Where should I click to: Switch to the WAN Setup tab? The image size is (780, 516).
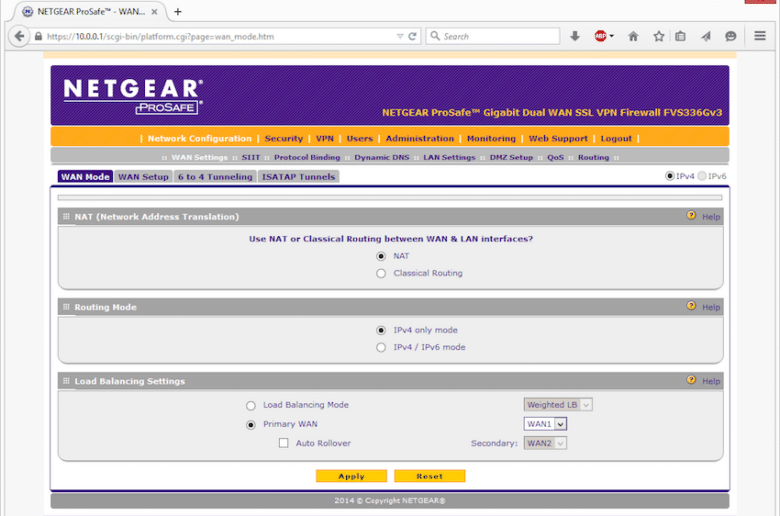pos(143,177)
